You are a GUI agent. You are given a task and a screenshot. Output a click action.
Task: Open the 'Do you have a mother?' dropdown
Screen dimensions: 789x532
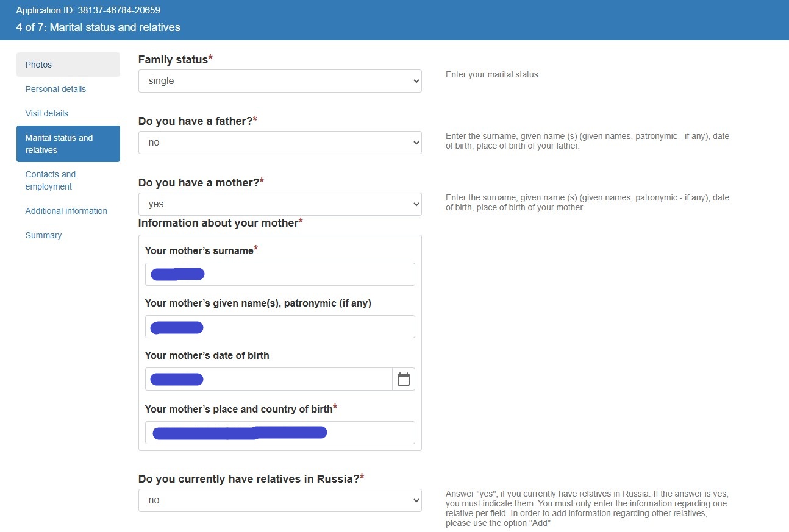[x=280, y=204]
